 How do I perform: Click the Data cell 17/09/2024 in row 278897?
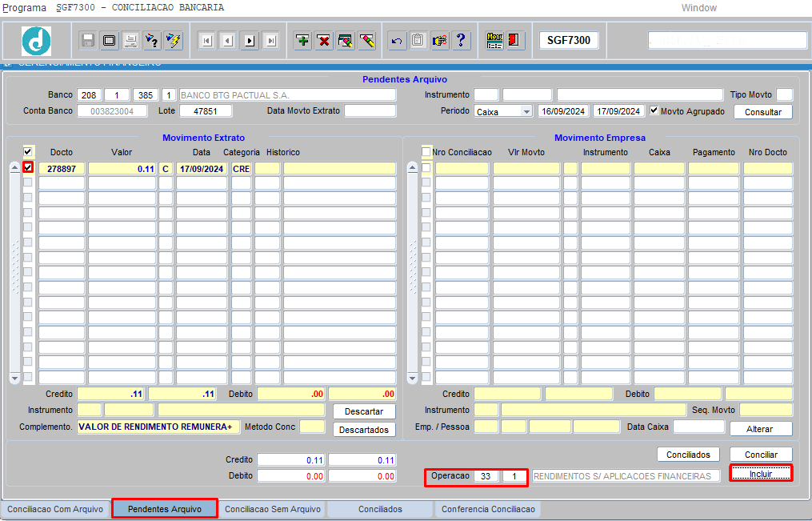[x=202, y=169]
